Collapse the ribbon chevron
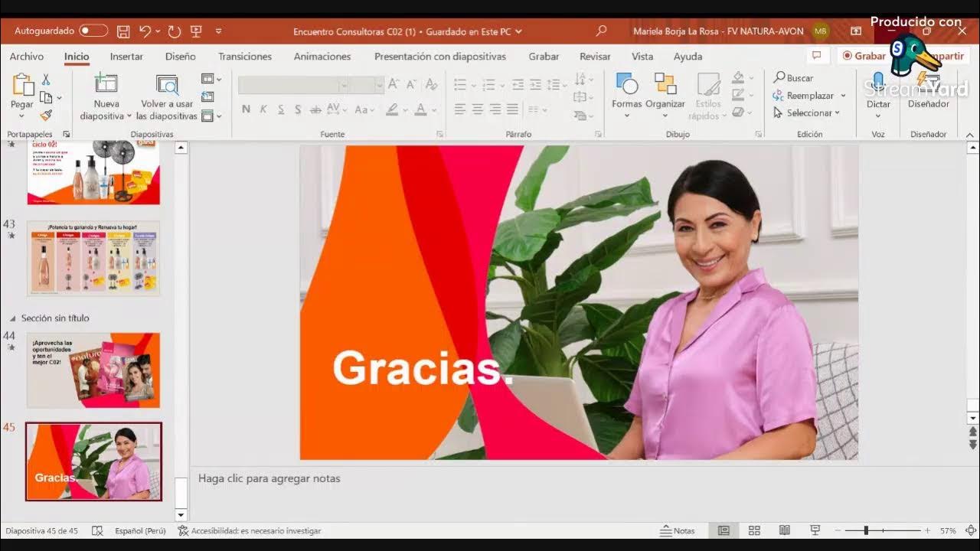Screen dimensions: 980x551 point(971,135)
